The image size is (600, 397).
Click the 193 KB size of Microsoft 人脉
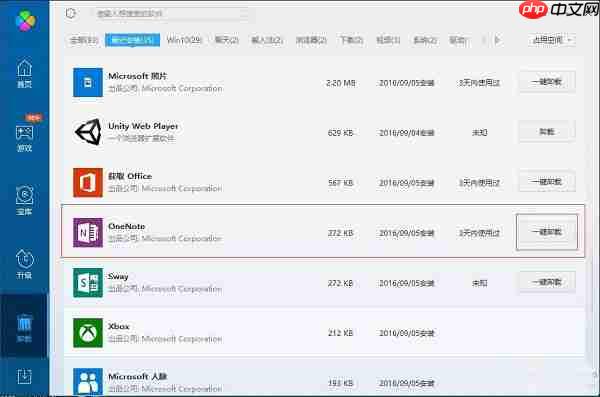341,383
